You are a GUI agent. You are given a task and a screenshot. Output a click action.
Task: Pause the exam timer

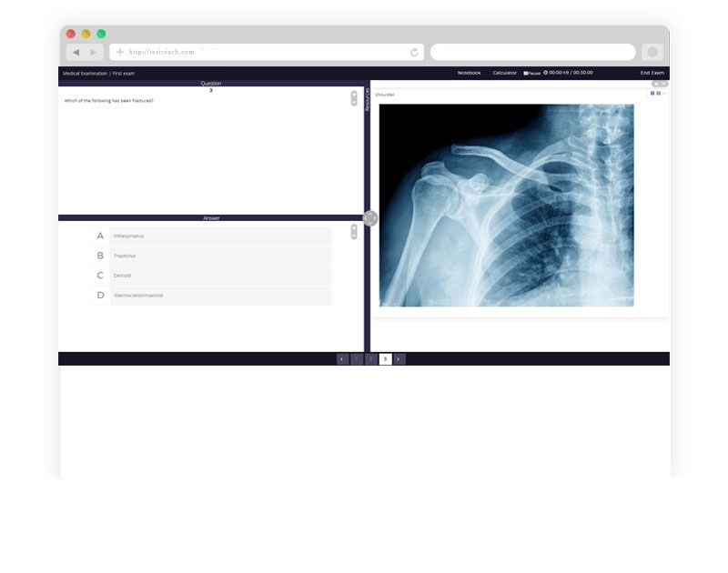tap(532, 73)
